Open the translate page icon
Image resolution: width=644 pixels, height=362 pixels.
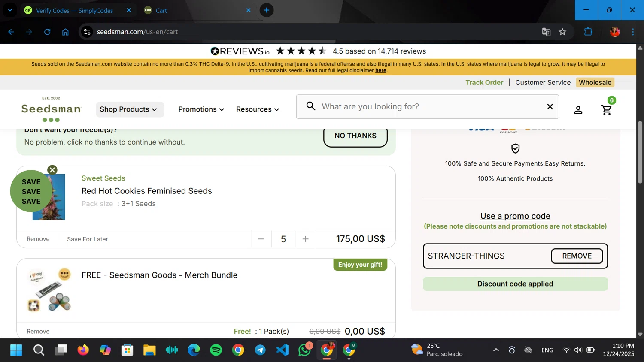546,32
